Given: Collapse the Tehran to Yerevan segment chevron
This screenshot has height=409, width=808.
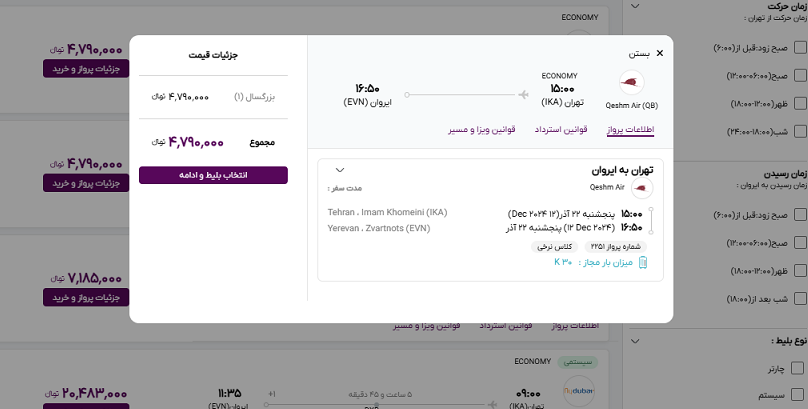Looking at the screenshot, I should [339, 170].
